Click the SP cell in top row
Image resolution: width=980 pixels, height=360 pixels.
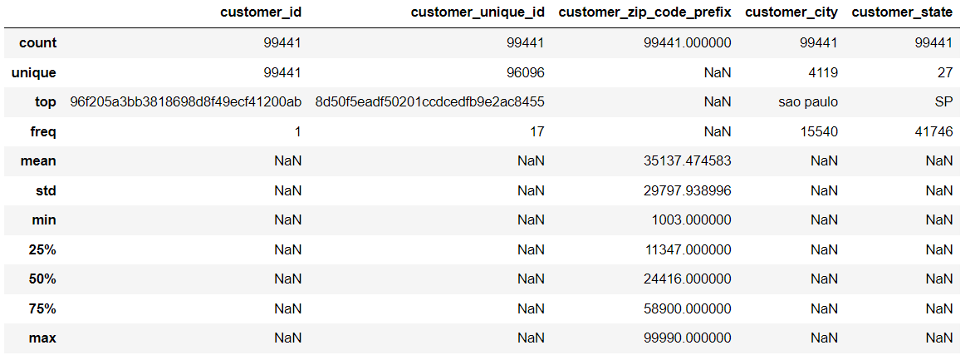[943, 101]
